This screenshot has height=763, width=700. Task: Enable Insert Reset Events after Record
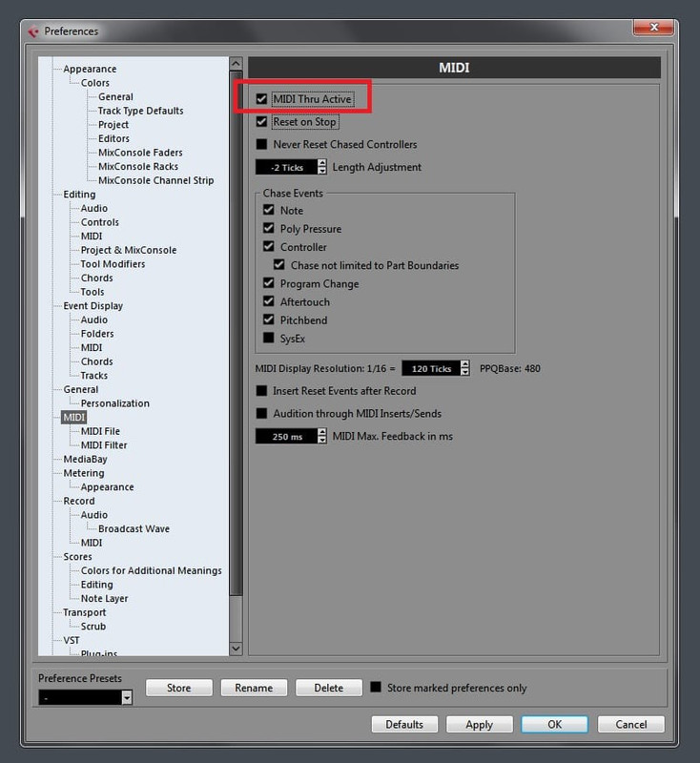(x=261, y=390)
